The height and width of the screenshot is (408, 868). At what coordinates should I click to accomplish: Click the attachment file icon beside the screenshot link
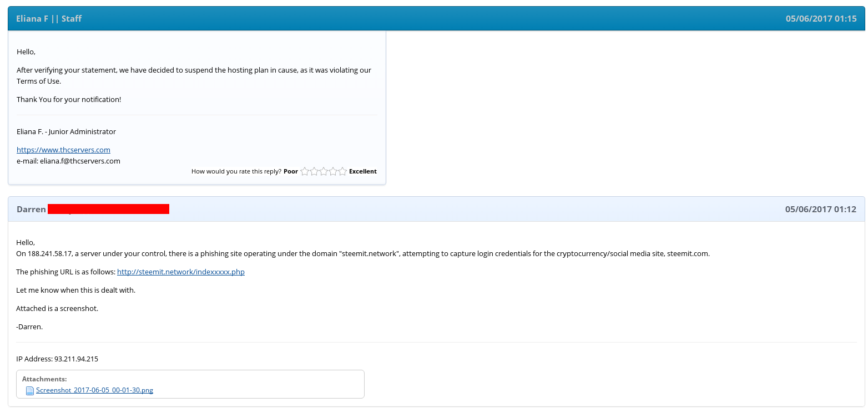[x=30, y=390]
